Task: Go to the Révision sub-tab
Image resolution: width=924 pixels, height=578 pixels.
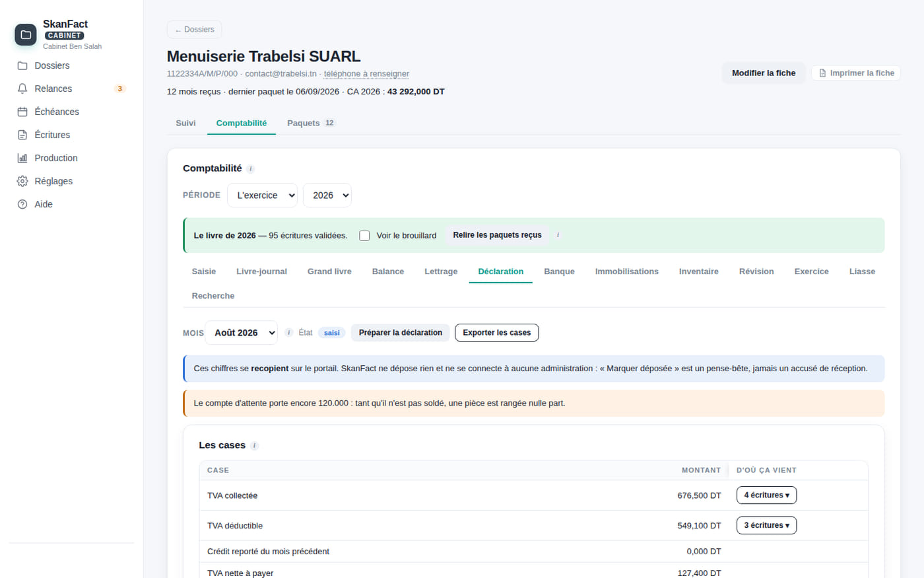Action: [756, 271]
